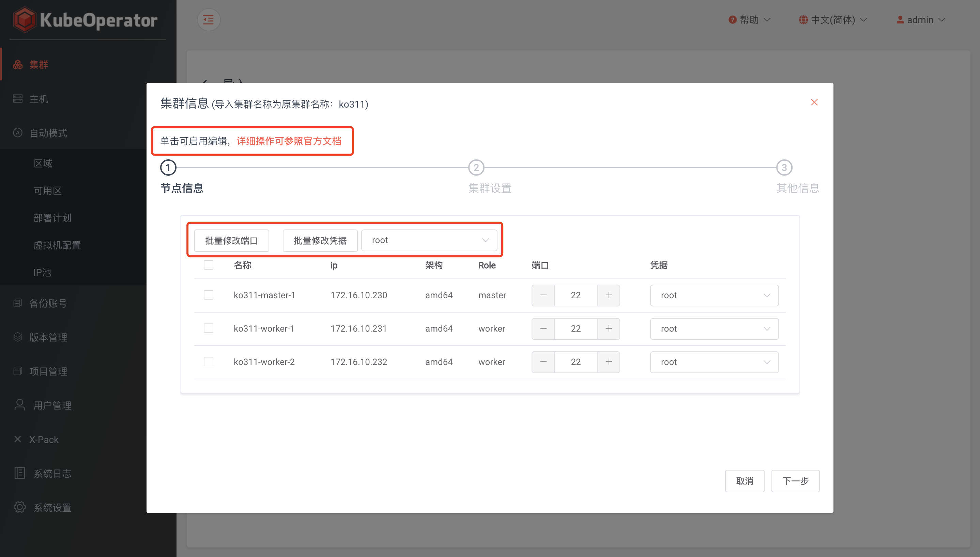
Task: Click the admin user avatar icon
Action: [x=900, y=20]
